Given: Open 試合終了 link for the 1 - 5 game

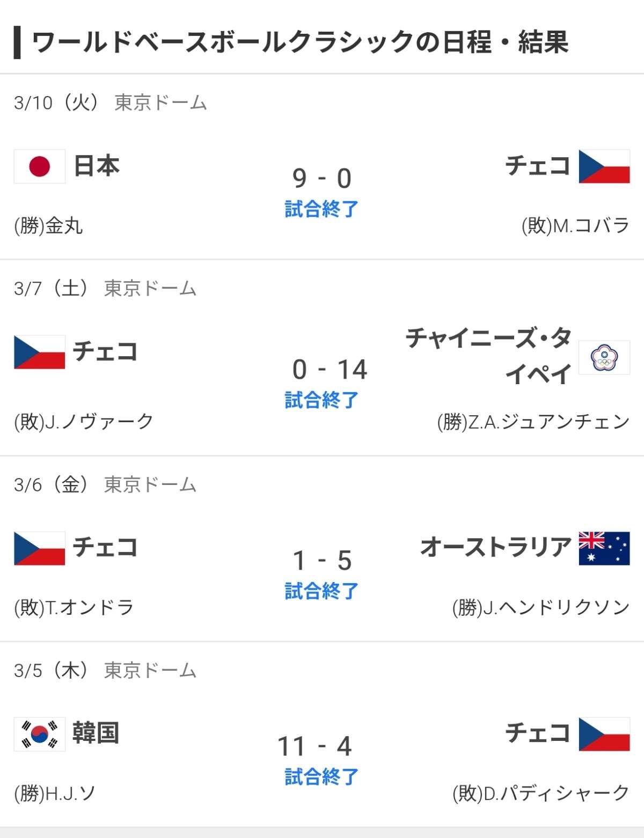Looking at the screenshot, I should [x=321, y=591].
